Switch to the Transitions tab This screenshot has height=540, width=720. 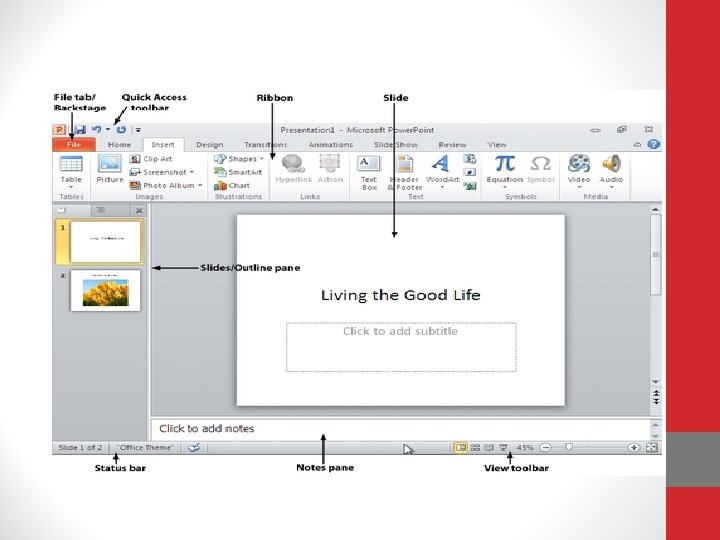tap(265, 145)
